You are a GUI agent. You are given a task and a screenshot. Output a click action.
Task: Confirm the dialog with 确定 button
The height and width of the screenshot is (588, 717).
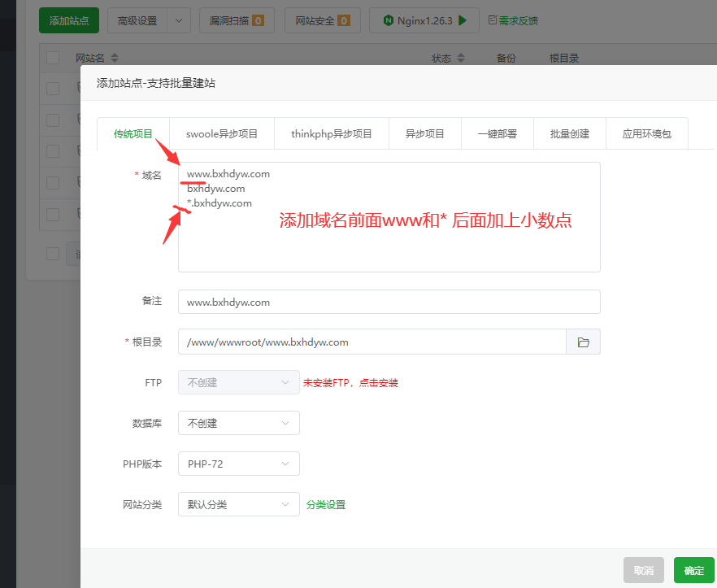[x=693, y=570]
